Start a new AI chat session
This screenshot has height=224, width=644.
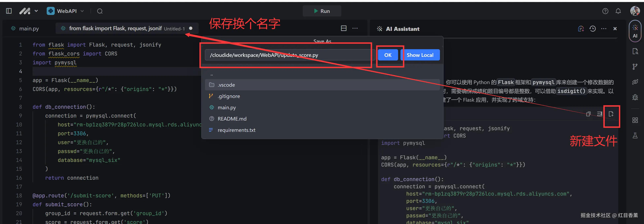[x=581, y=29]
